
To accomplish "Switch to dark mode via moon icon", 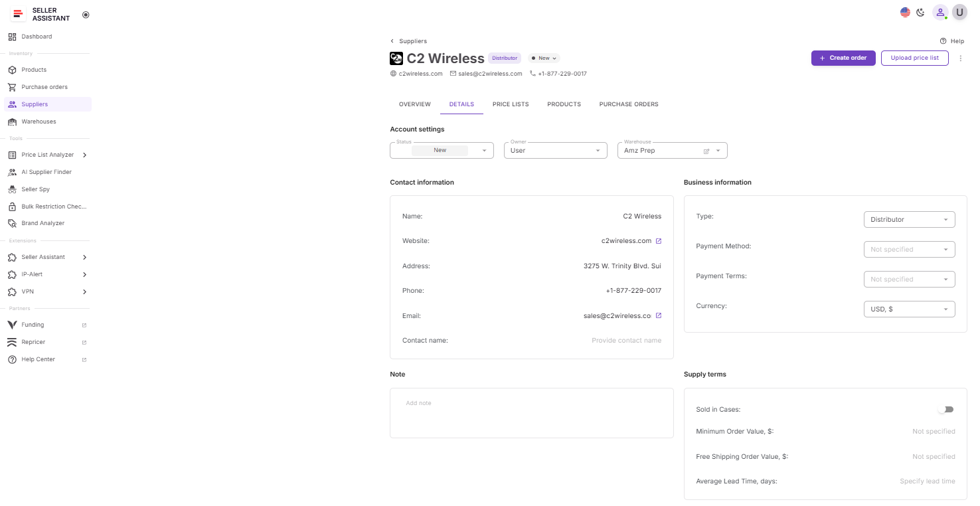I will (x=920, y=12).
